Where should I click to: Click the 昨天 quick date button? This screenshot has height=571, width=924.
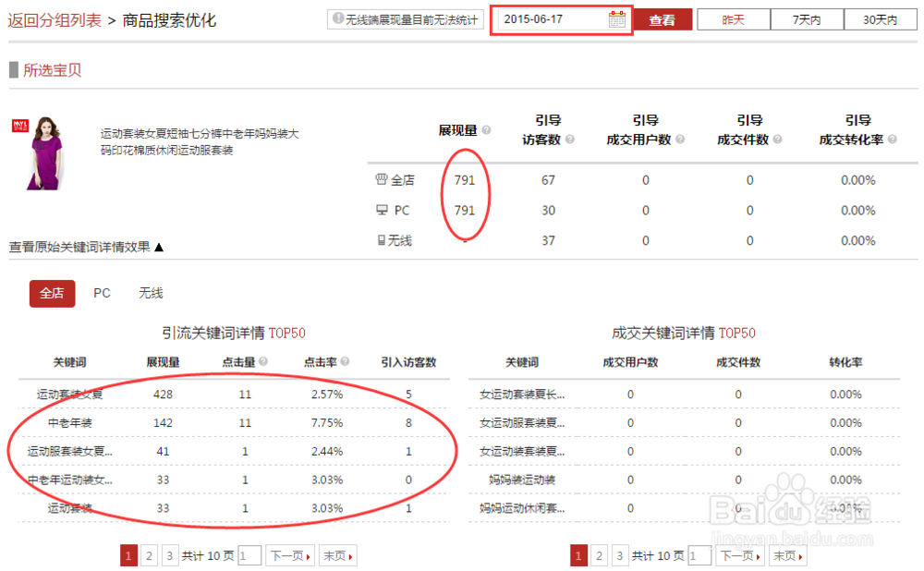[733, 18]
